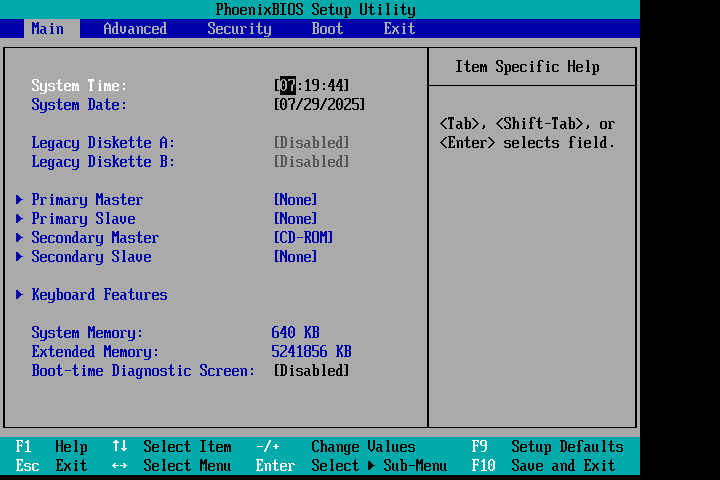
Task: Click the Item Specific Help heading
Action: coord(527,67)
